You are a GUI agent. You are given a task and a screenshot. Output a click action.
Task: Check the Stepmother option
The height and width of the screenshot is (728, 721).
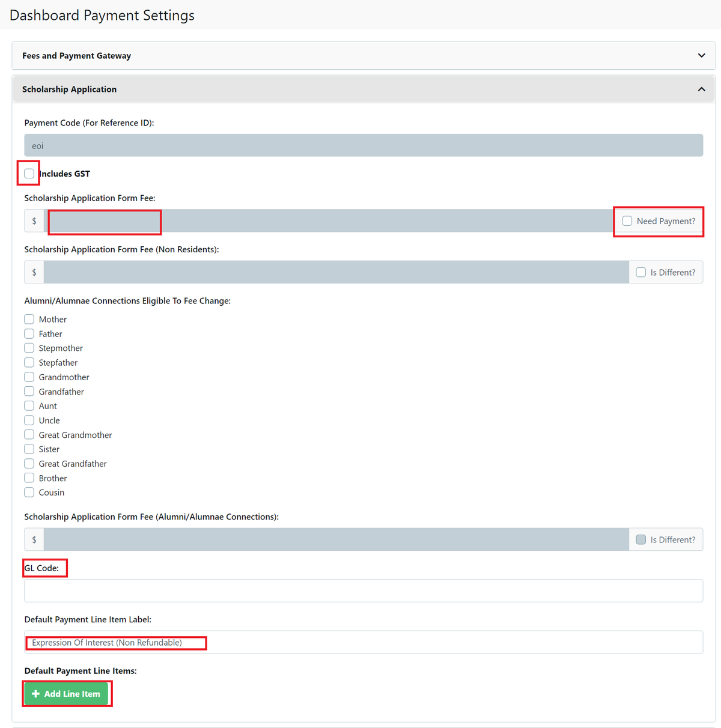coord(29,348)
